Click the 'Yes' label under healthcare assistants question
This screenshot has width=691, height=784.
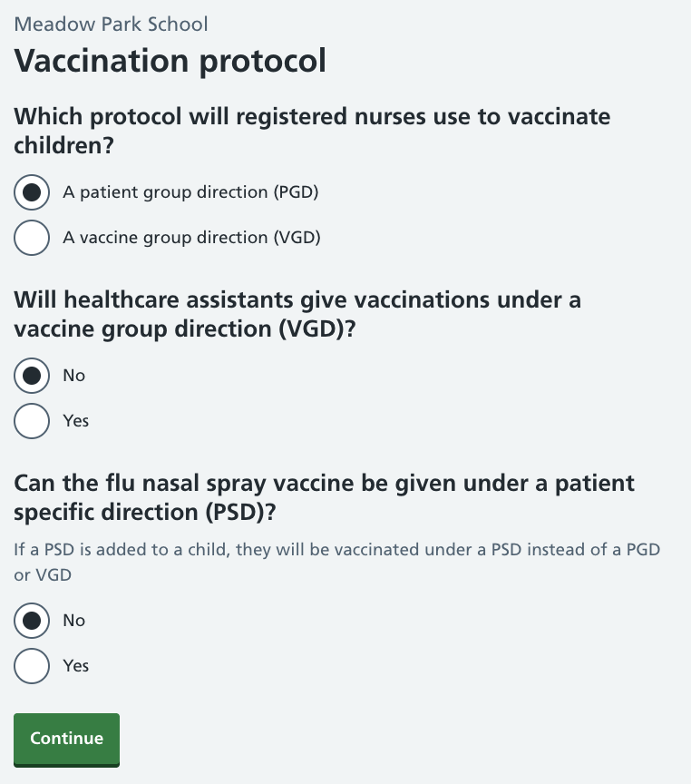pos(76,421)
